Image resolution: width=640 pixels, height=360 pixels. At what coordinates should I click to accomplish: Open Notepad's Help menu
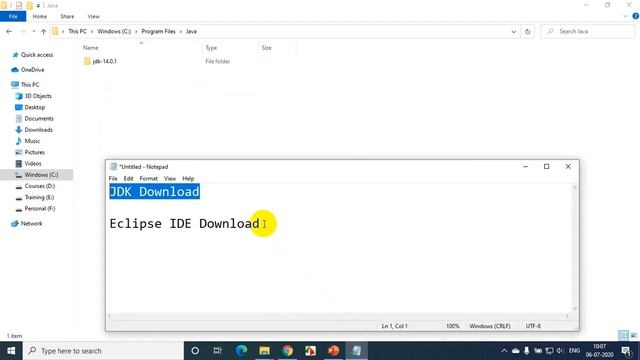pos(188,178)
